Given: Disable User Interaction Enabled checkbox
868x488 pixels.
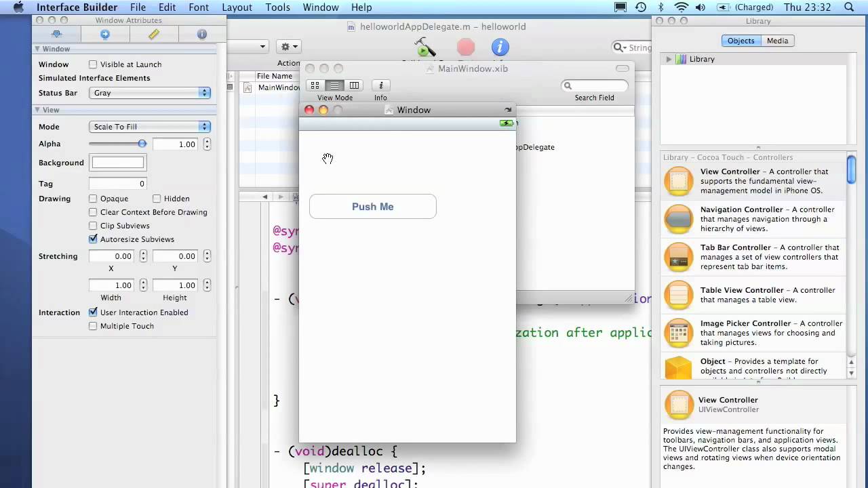Looking at the screenshot, I should coord(93,312).
